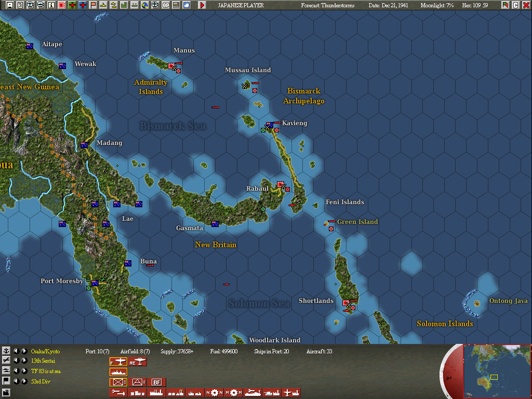Image resolution: width=532 pixels, height=399 pixels.
Task: Go to next land unit after 53rd Div
Action: click(24, 381)
